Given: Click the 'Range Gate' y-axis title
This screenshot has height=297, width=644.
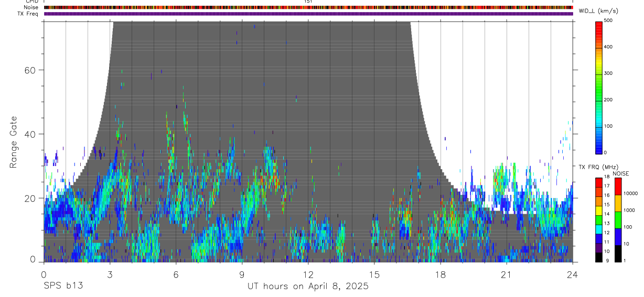Looking at the screenshot, I should (x=14, y=142).
